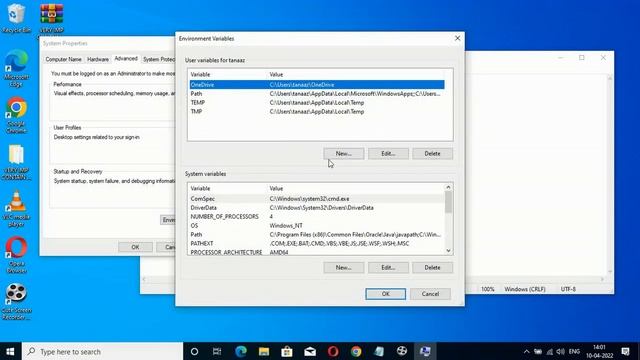Screen dimensions: 640x360
Task: Click New under user variables
Action: tap(344, 153)
